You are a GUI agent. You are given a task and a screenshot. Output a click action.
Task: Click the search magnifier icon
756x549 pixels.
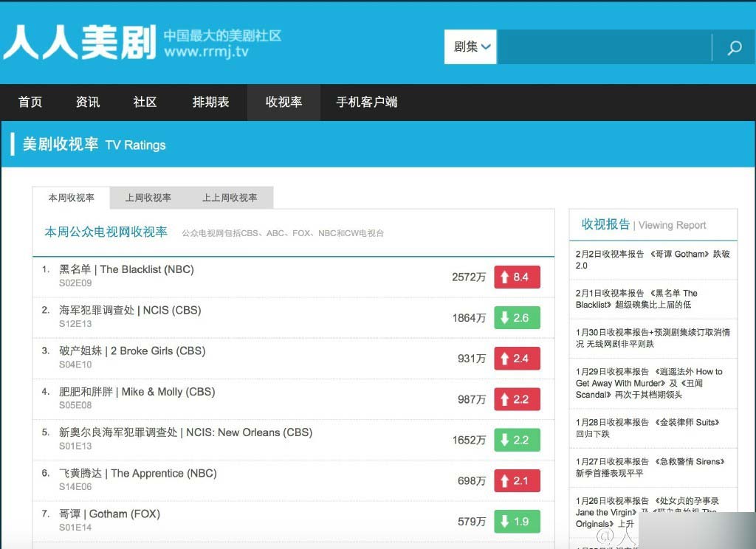[735, 47]
